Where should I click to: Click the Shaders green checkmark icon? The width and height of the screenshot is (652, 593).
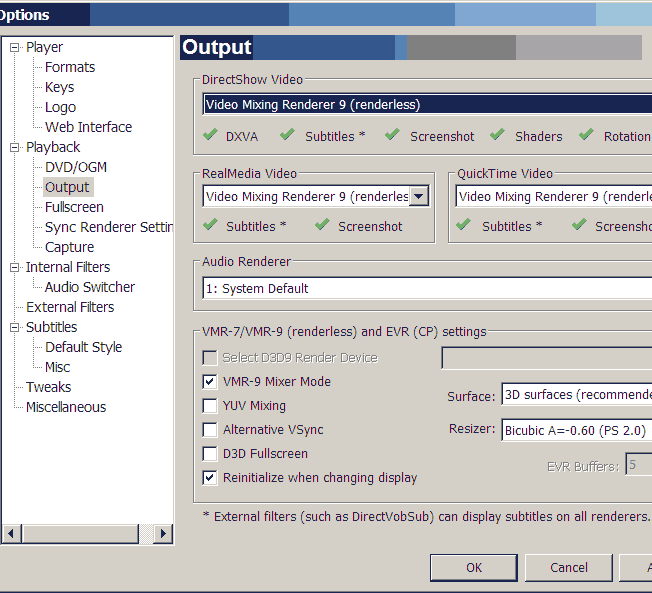tap(497, 135)
